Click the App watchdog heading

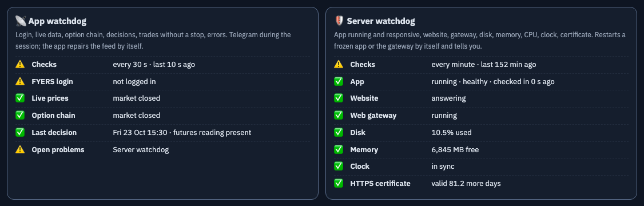tap(57, 21)
